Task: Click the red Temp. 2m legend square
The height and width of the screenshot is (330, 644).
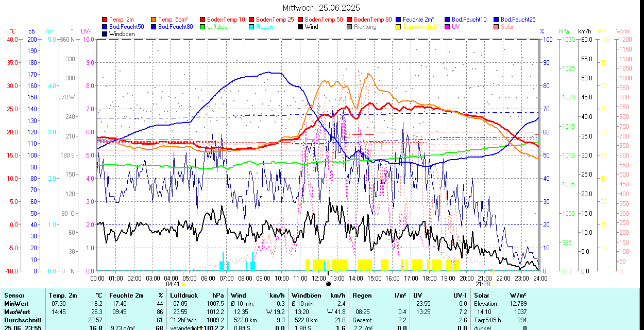Action: click(105, 20)
